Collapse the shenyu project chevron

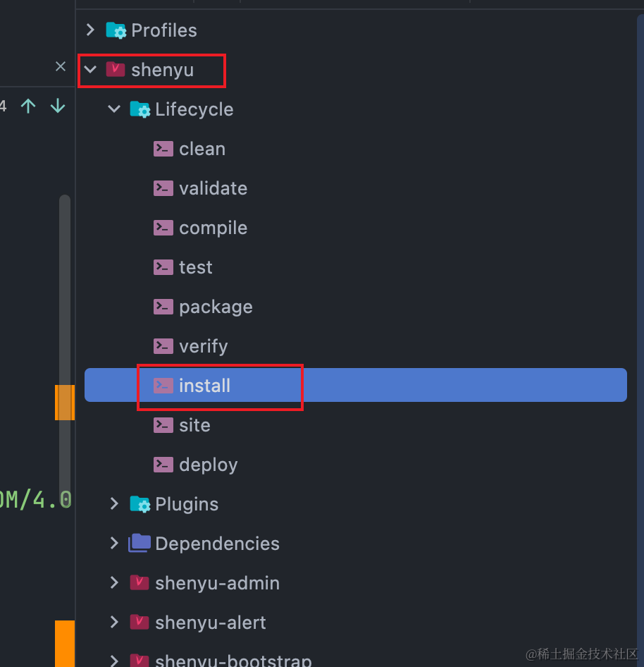[90, 69]
